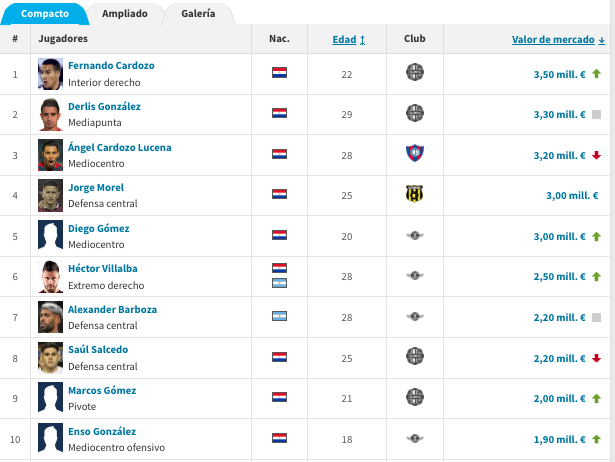Select the Compacto tab
Image resolution: width=615 pixels, height=462 pixels.
45,14
